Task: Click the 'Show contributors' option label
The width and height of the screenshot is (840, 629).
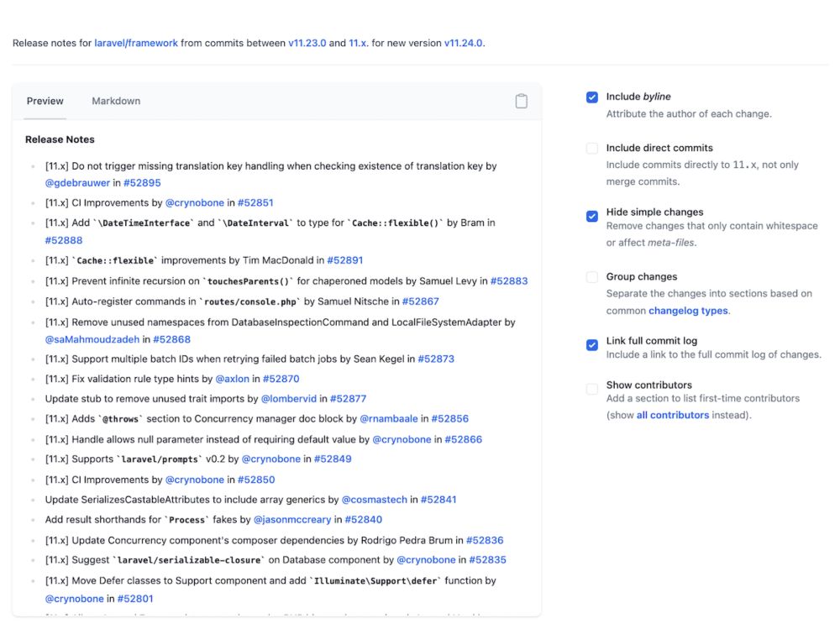Action: click(x=648, y=385)
